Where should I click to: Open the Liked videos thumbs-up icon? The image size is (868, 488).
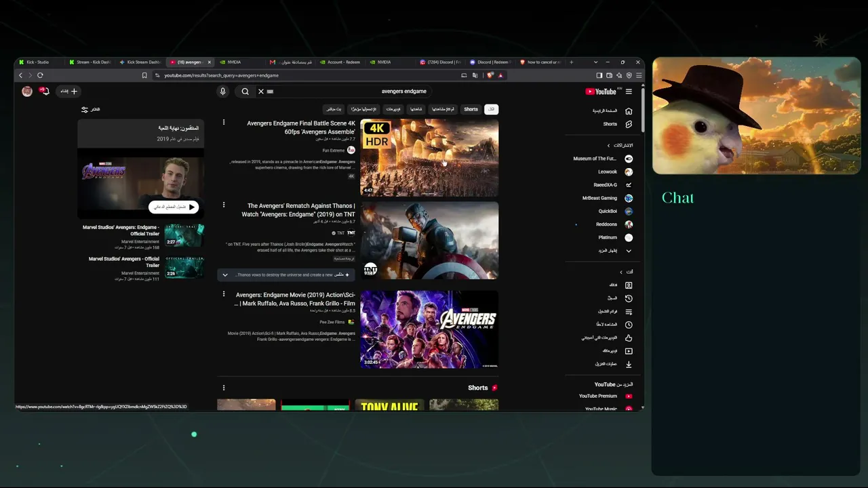click(629, 338)
